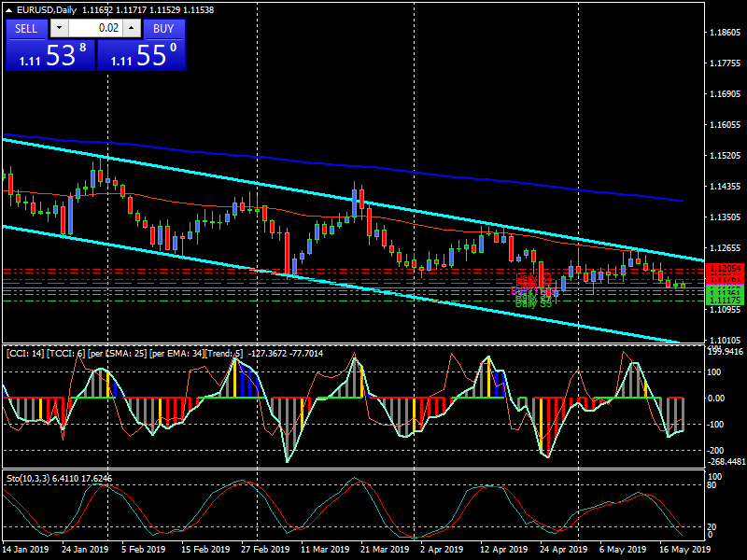Click the price 1.10955 on the right axis
Image resolution: width=747 pixels, height=560 pixels.
(725, 309)
